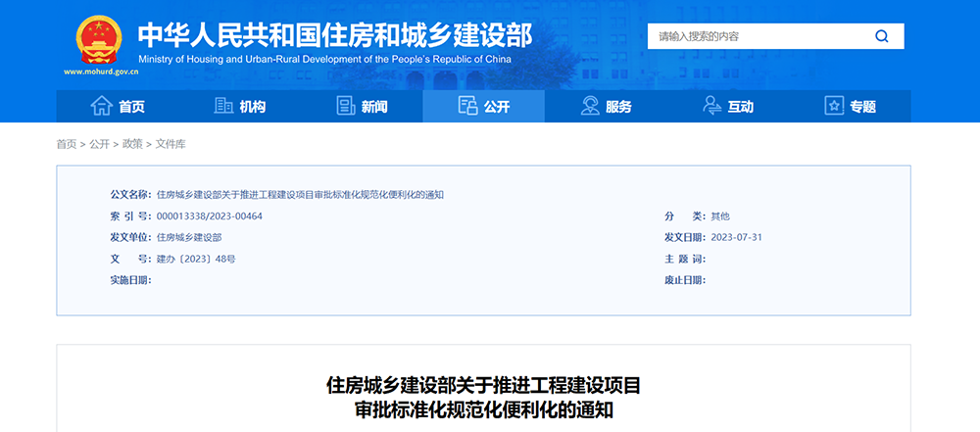Click the English ministry name subtitle

pyautogui.click(x=324, y=60)
